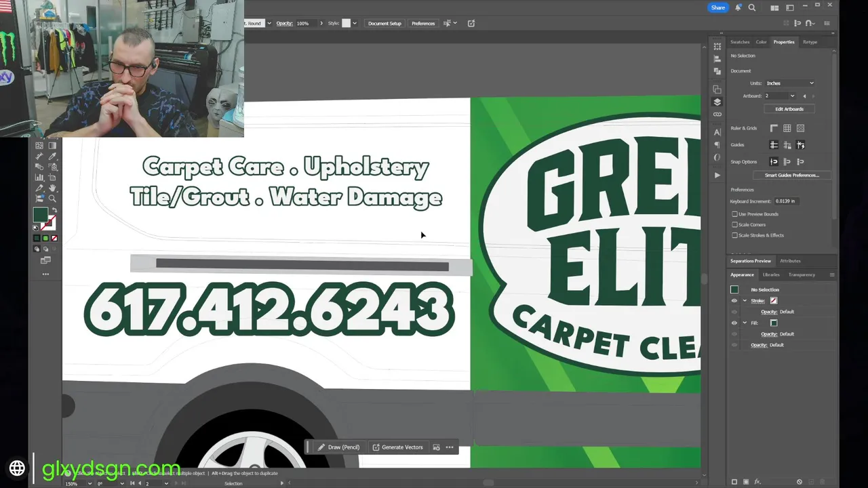Select the Gradient tool
The width and height of the screenshot is (868, 488).
[x=52, y=145]
